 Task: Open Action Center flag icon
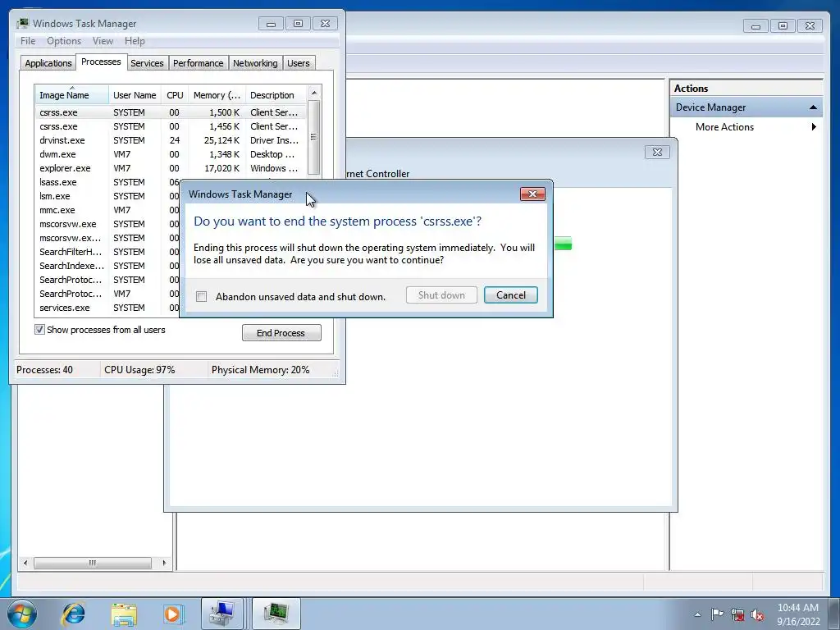(717, 614)
